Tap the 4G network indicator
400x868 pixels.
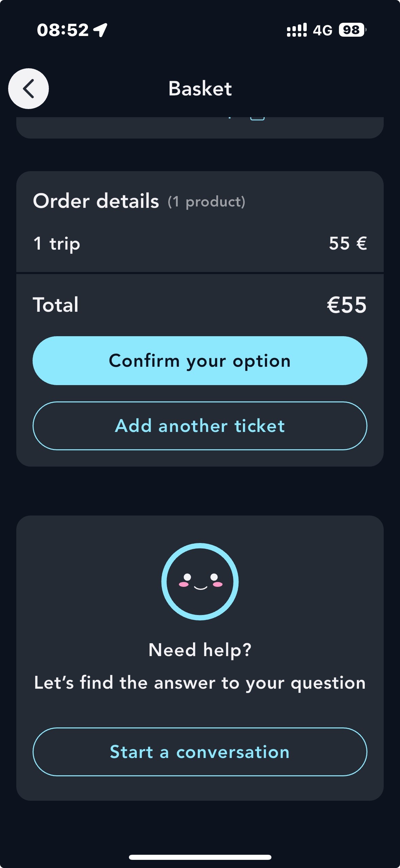[322, 31]
